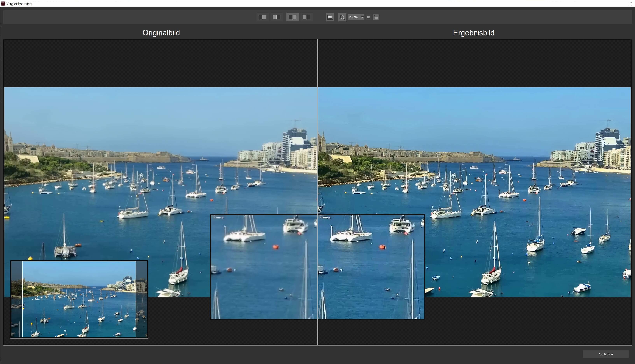Click the Originalbild heading
The height and width of the screenshot is (364, 635).
tap(161, 32)
